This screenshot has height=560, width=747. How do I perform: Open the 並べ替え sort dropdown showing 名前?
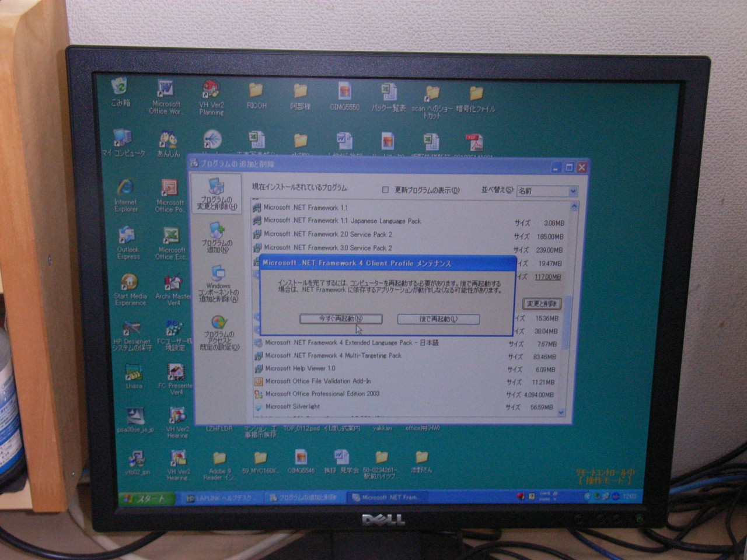click(573, 191)
